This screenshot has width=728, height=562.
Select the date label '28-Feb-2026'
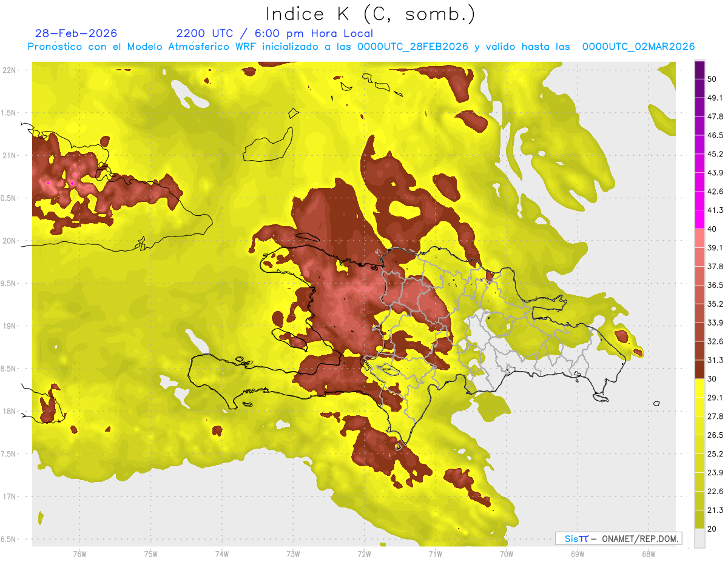pyautogui.click(x=76, y=33)
